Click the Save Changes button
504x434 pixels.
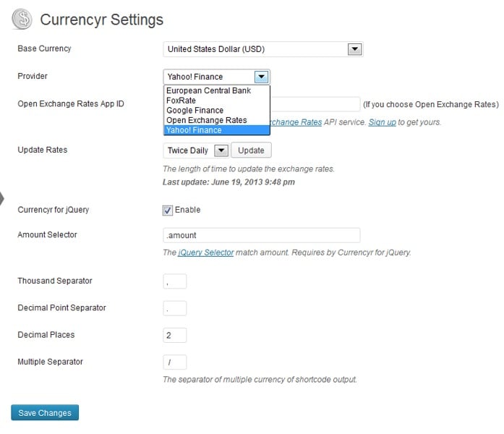click(45, 412)
